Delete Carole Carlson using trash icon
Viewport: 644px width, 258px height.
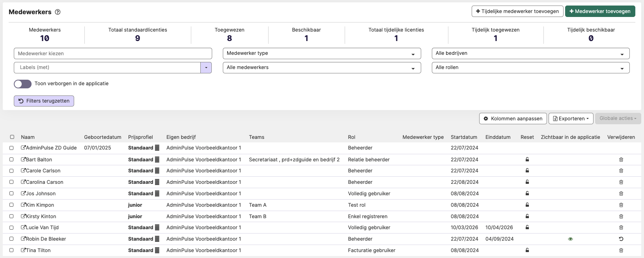(621, 171)
